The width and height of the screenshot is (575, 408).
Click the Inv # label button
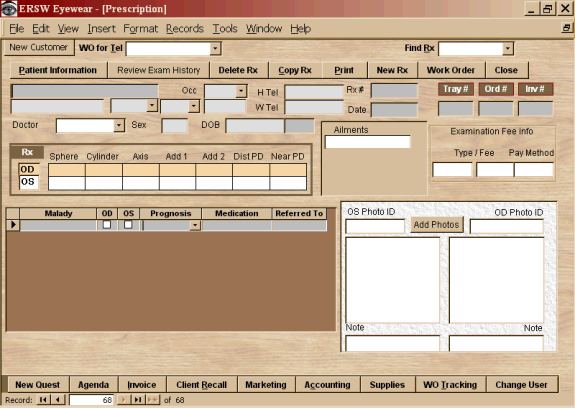coord(535,89)
